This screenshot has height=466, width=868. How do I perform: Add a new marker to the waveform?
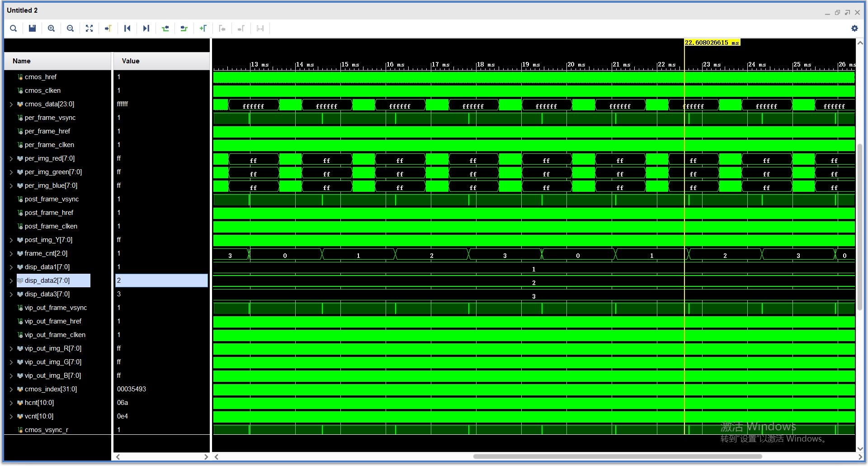[x=203, y=28]
